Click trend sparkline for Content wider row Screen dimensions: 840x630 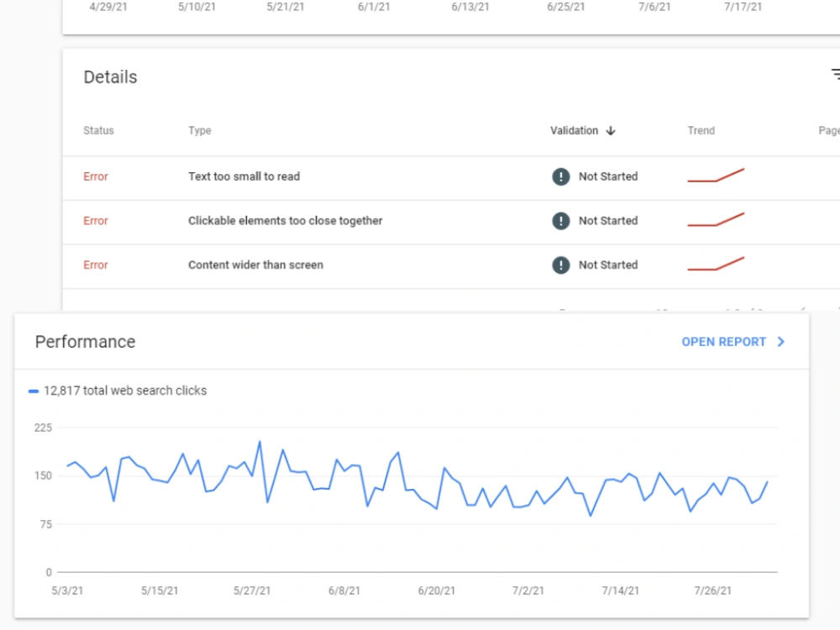(716, 264)
